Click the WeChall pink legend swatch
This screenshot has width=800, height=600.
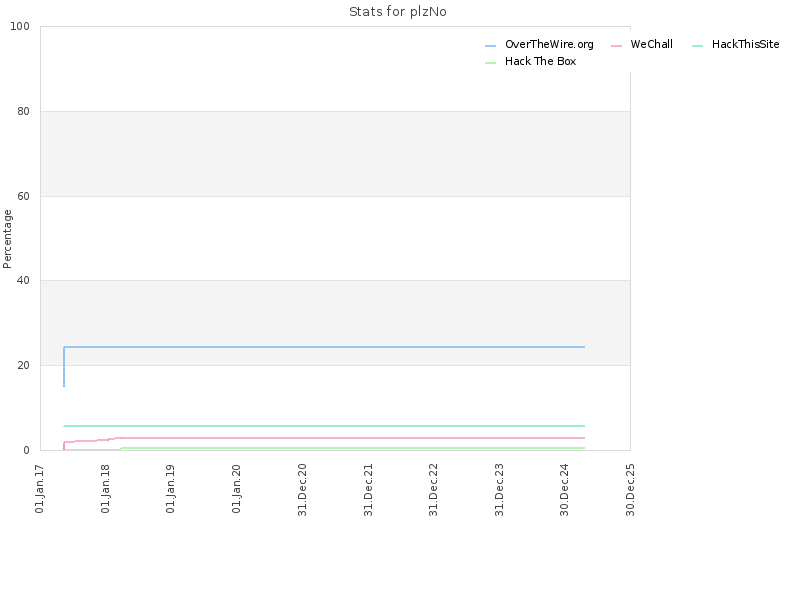pos(616,46)
